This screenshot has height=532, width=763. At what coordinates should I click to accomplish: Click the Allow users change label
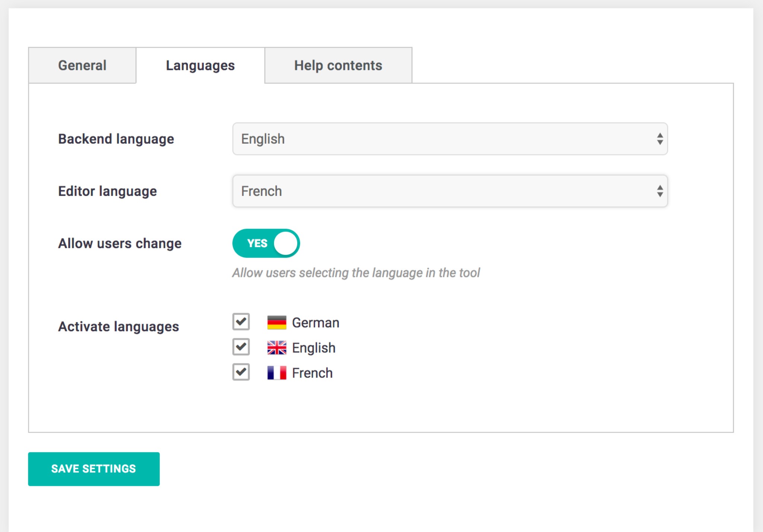tap(120, 243)
